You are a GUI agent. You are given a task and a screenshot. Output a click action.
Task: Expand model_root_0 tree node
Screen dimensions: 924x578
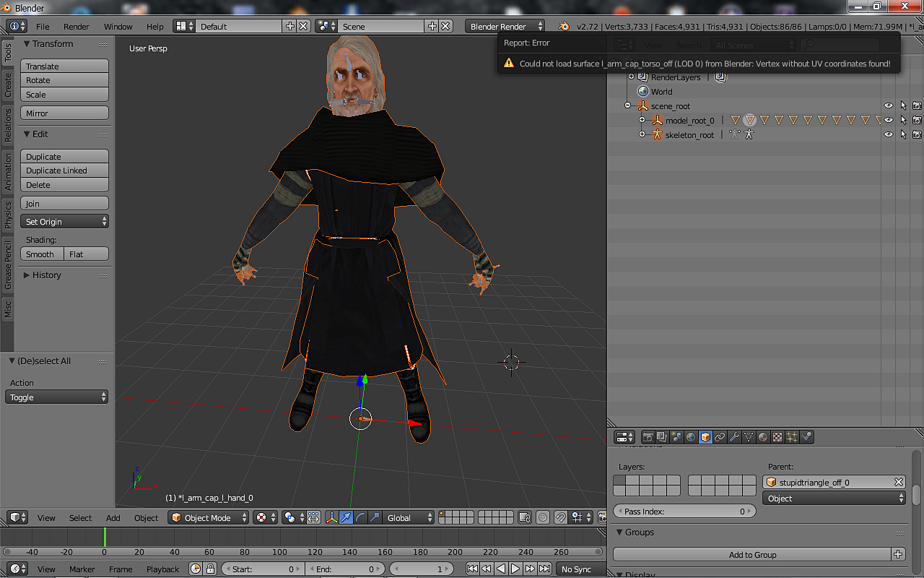pyautogui.click(x=642, y=121)
